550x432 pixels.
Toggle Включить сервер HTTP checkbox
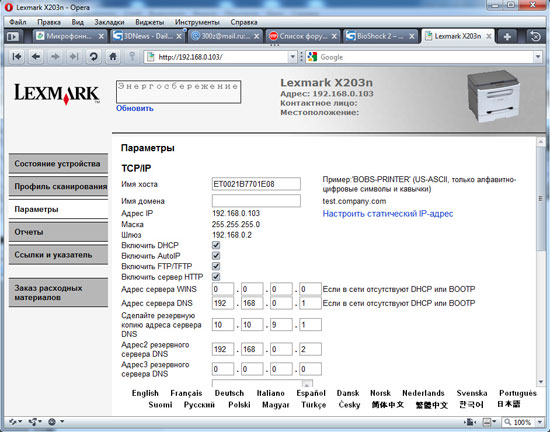(x=216, y=277)
